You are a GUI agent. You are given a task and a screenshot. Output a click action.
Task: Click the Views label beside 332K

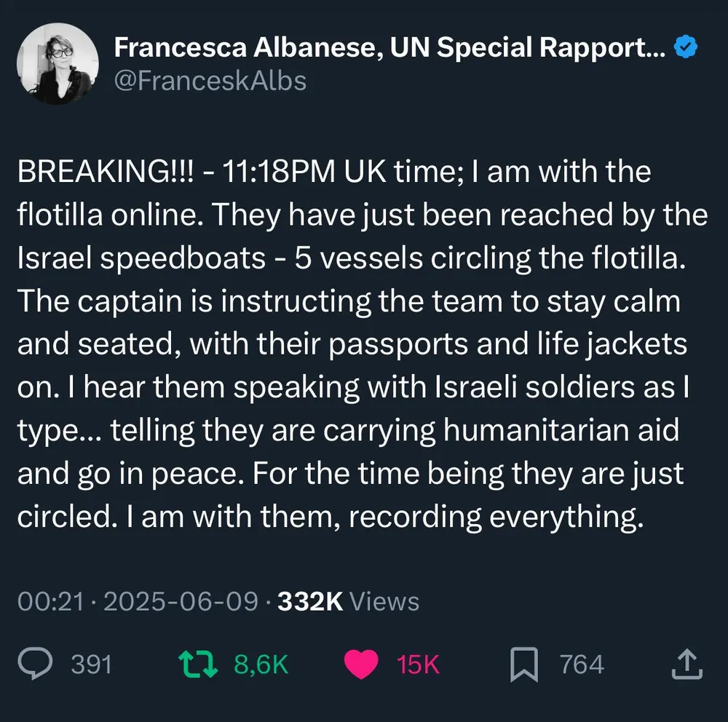coord(385,602)
